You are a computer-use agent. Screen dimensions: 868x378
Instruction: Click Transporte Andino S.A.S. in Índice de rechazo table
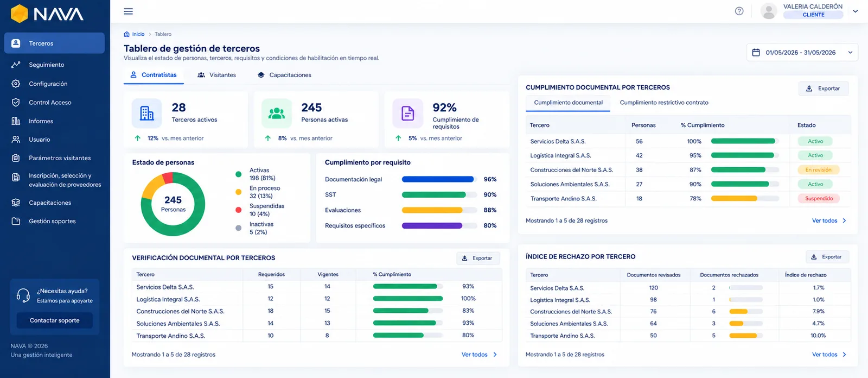pyautogui.click(x=562, y=336)
